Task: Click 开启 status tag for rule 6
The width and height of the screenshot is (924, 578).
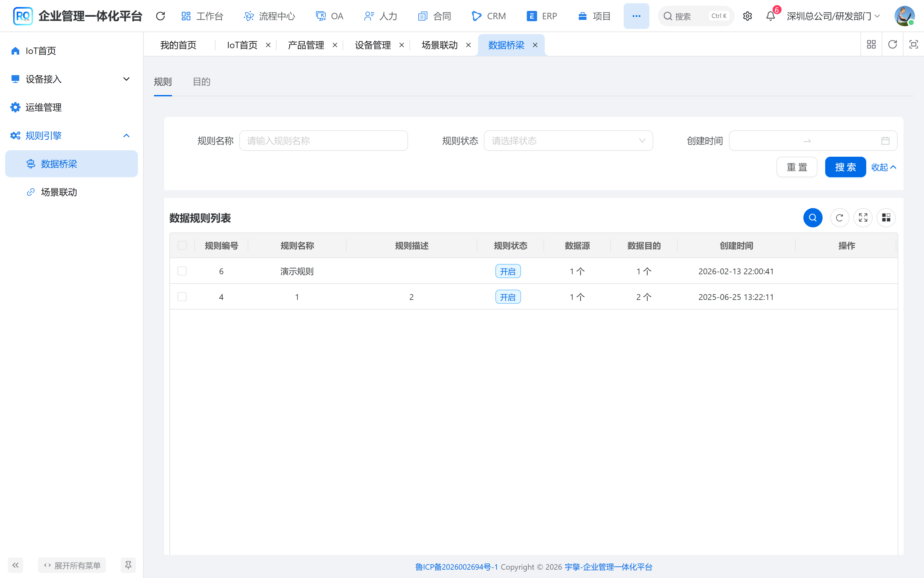Action: pos(508,271)
